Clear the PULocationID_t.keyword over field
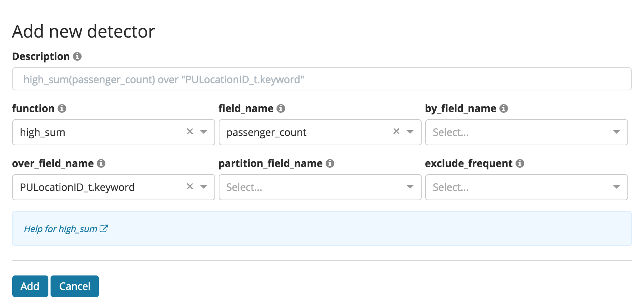The image size is (644, 308). [x=190, y=187]
